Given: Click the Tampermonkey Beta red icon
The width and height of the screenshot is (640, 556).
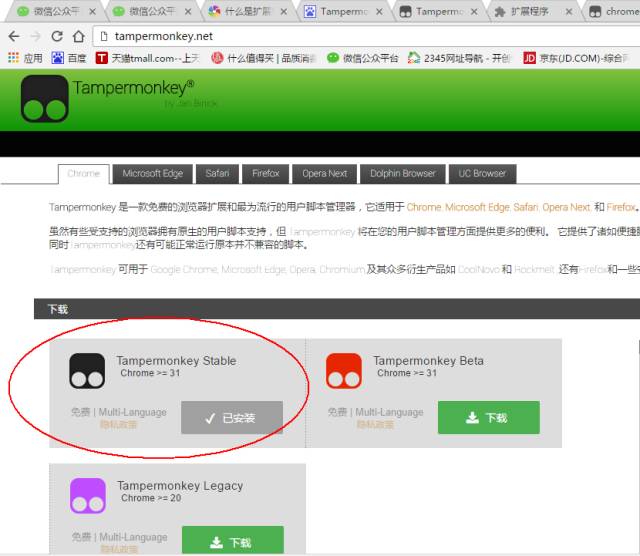Looking at the screenshot, I should (344, 371).
